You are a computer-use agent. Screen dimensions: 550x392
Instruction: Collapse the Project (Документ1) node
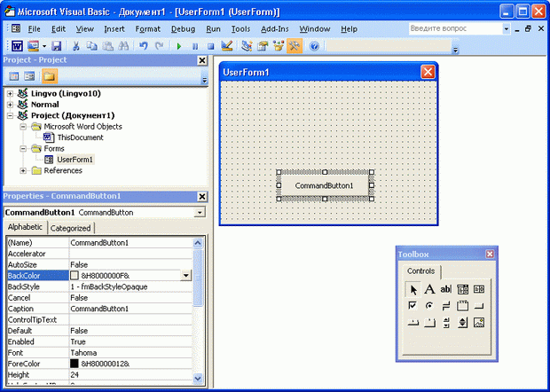click(x=10, y=115)
